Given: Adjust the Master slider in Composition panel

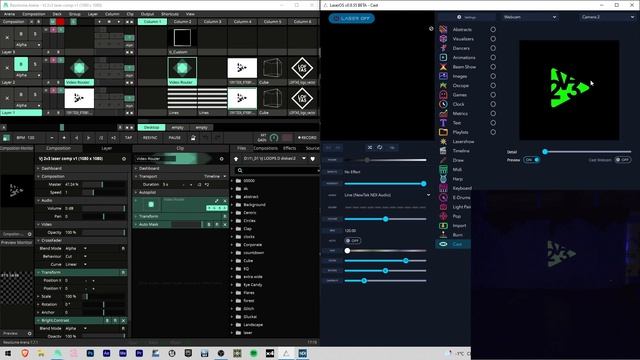Looking at the screenshot, I should pos(104,184).
